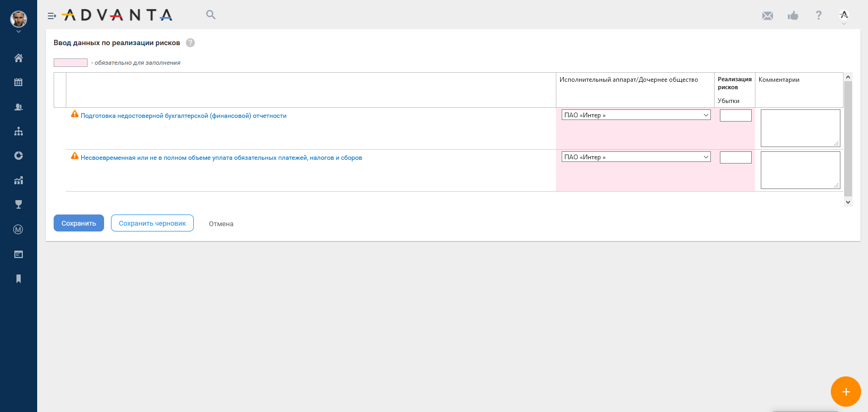Click the search magnifier icon
The width and height of the screenshot is (868, 412).
(211, 15)
